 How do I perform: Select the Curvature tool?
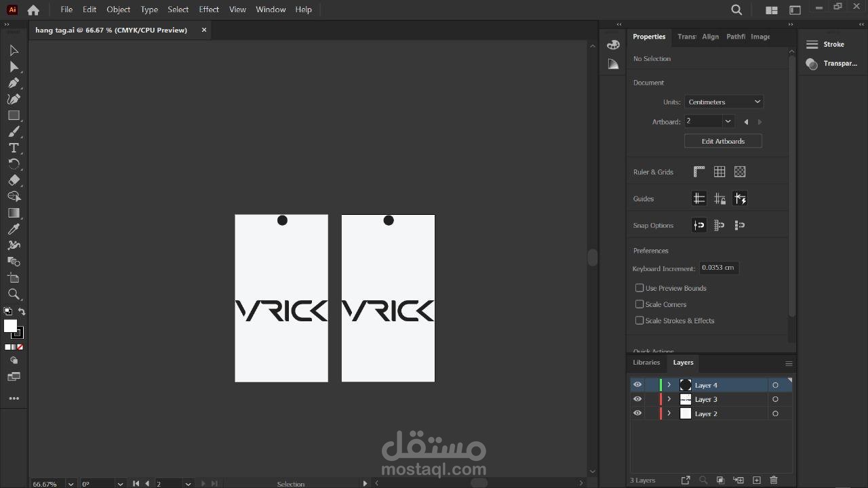pyautogui.click(x=14, y=99)
